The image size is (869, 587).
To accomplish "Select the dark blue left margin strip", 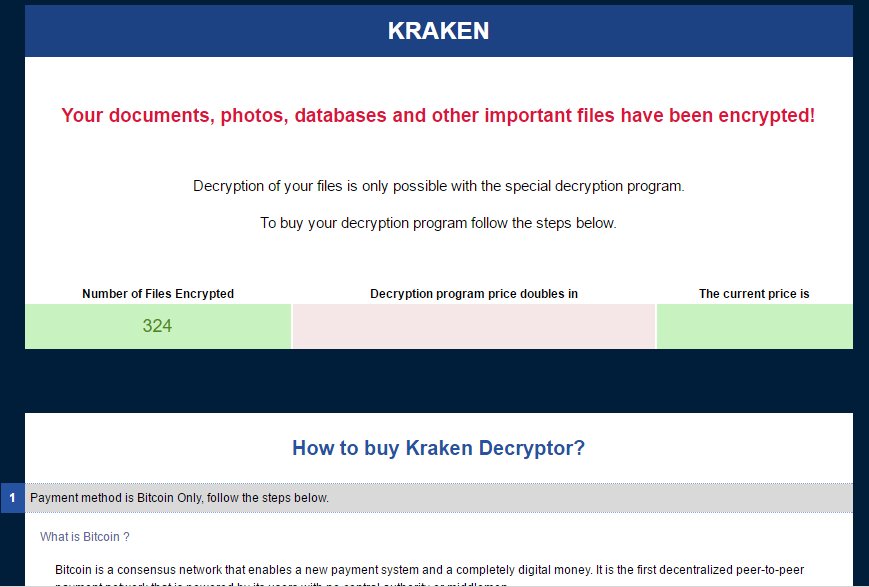I will (12, 250).
